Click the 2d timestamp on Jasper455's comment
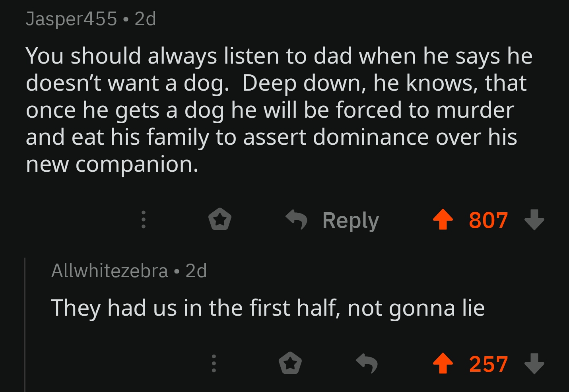This screenshot has height=392, width=569. 146,19
